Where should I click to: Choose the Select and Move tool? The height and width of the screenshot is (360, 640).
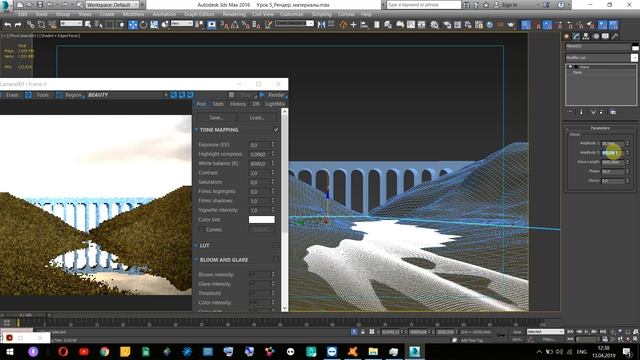point(133,24)
